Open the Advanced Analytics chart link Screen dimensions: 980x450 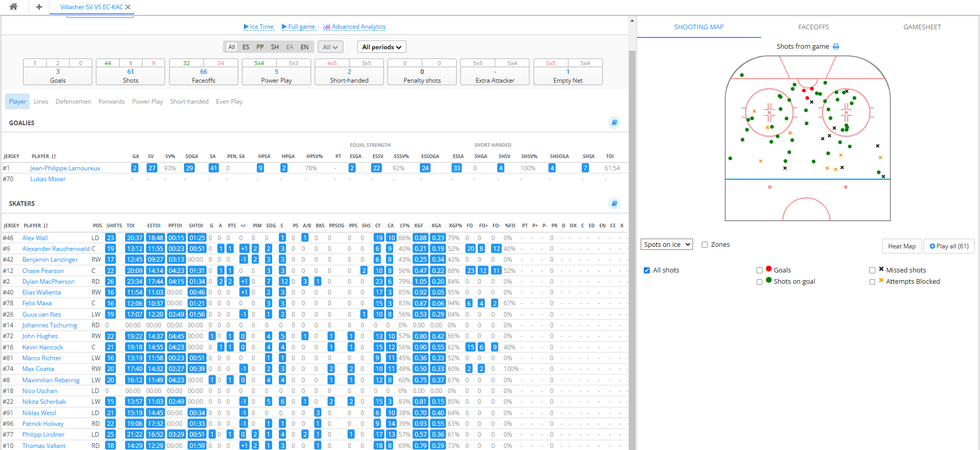coord(355,27)
